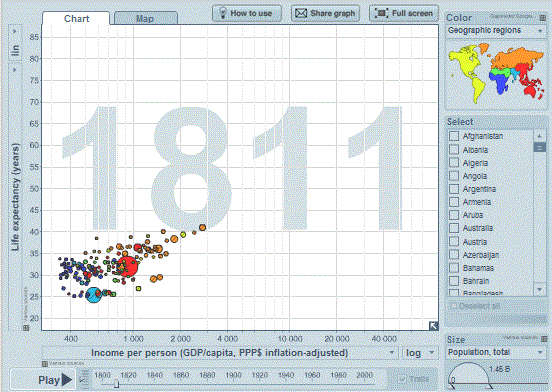
Task: Click the Full screen button
Action: (404, 13)
